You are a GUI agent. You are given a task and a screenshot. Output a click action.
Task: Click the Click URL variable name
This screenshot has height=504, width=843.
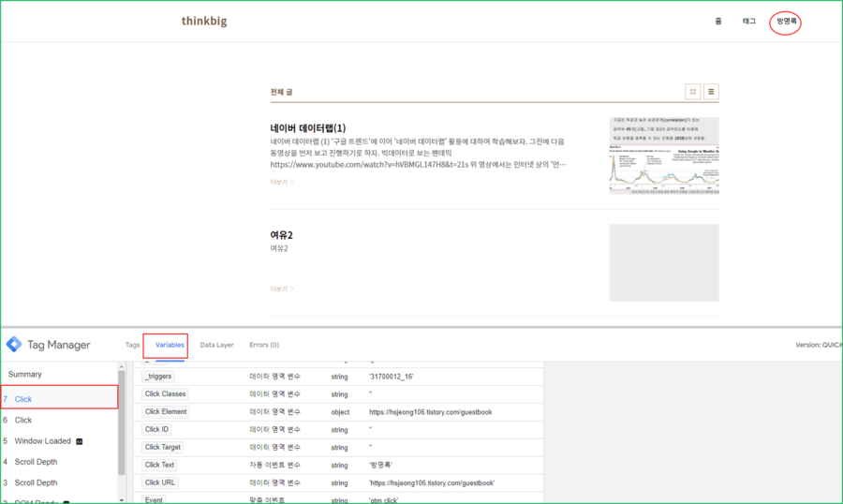click(159, 483)
